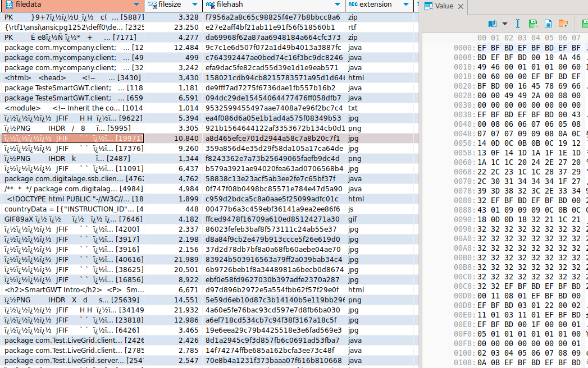Select filehash c764392447ae0bed74c16f3bc9dc8246
Viewport: 588px width, 368px height.
tap(274, 58)
